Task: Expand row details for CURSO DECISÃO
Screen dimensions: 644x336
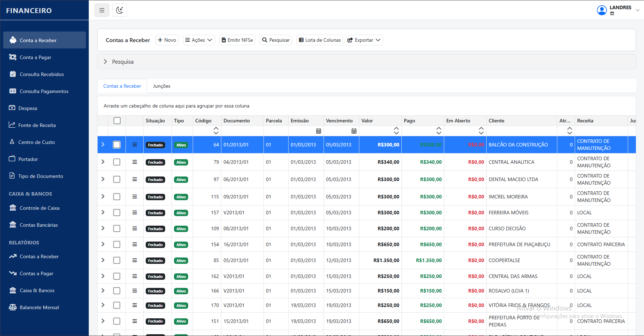Action: click(x=103, y=228)
